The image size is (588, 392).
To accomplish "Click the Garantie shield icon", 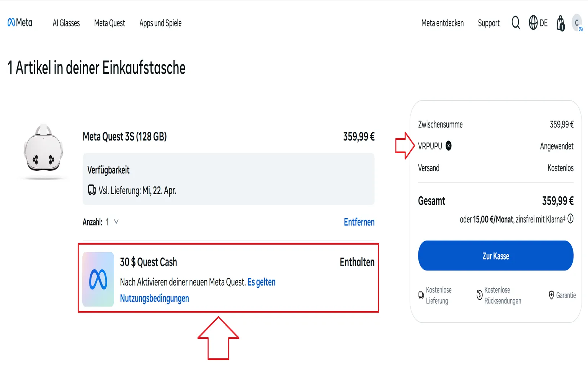I will [x=551, y=295].
